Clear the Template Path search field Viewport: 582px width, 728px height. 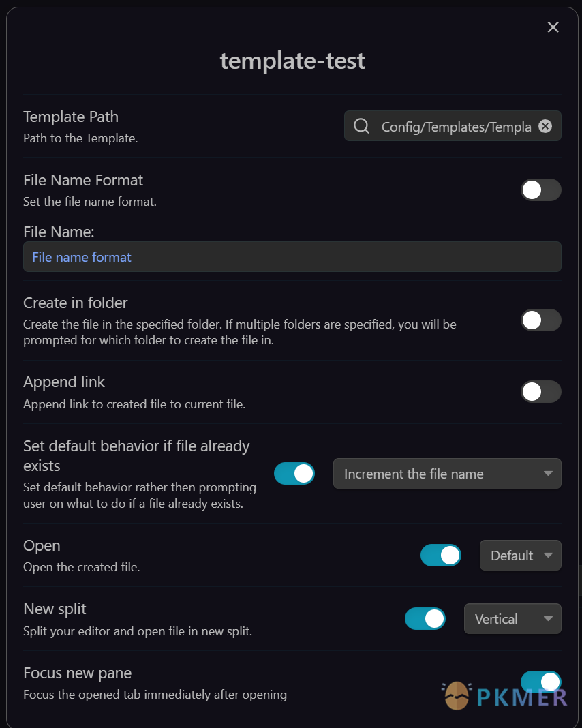point(545,126)
